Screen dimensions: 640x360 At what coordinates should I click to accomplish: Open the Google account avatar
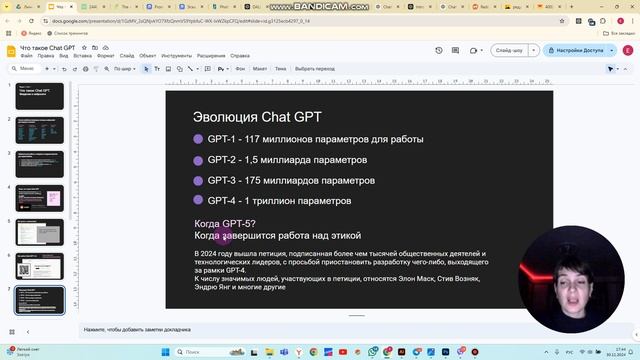pyautogui.click(x=628, y=50)
